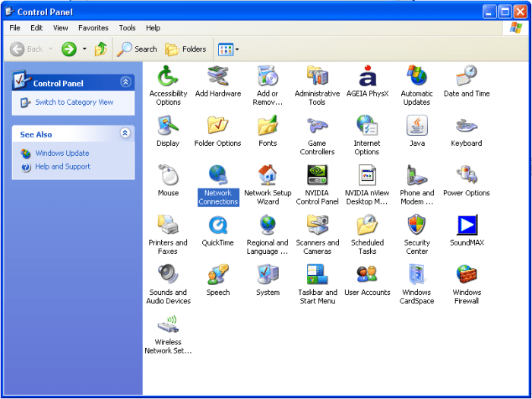Open the Help menu
The image size is (532, 399).
153,28
